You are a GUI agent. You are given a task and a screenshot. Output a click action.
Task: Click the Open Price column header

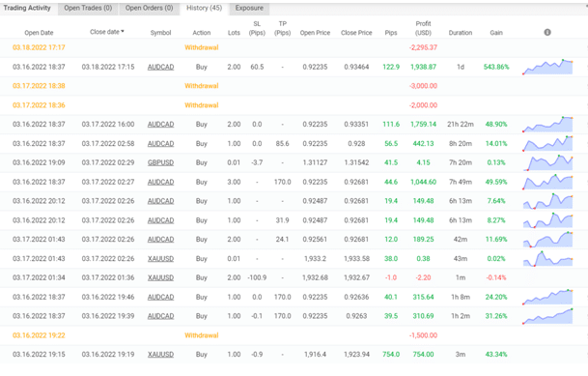click(x=315, y=33)
